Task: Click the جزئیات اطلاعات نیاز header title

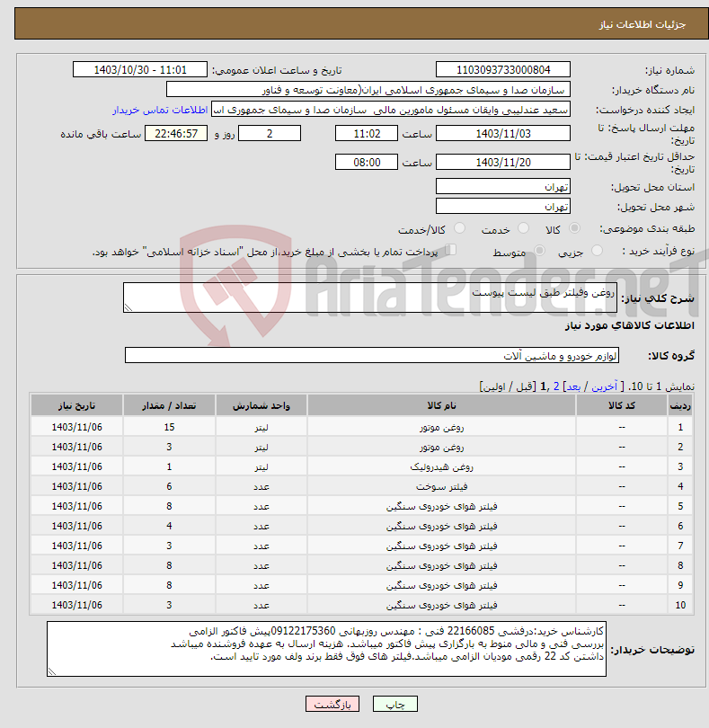Action: [642, 24]
